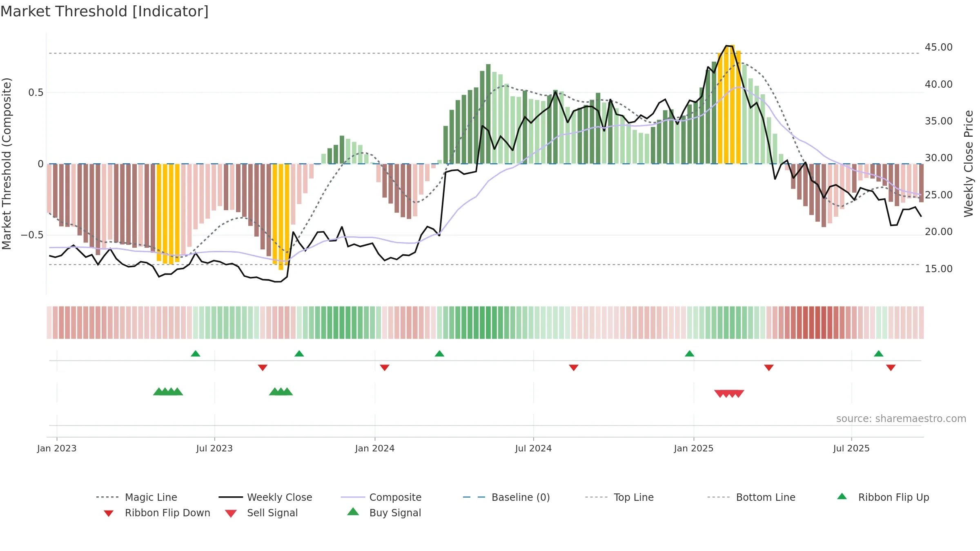980x551 pixels.
Task: Click the red flip-down triangle just after Jan 2024
Action: coord(385,368)
